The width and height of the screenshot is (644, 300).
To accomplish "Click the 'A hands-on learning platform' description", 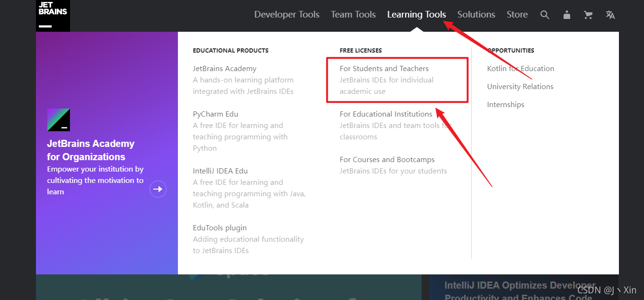I will [243, 86].
